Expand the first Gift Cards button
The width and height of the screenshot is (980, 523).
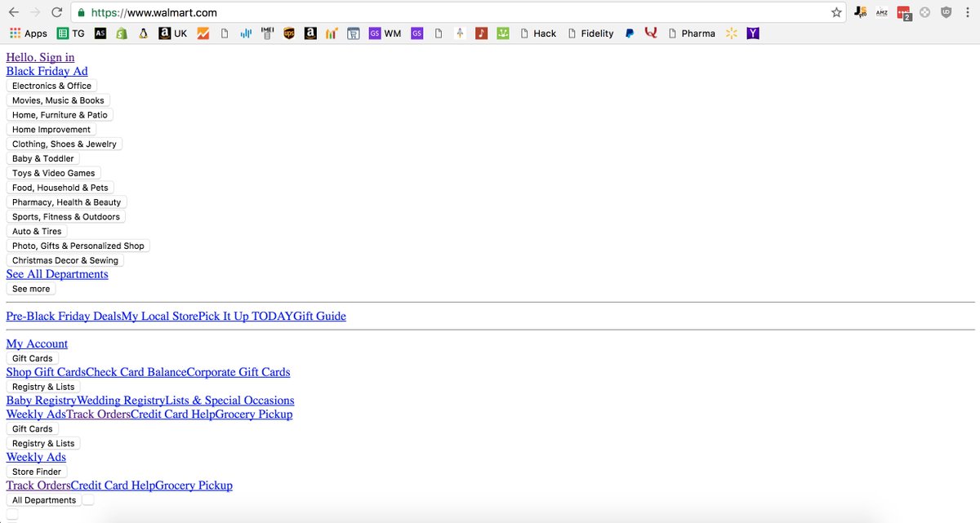pyautogui.click(x=33, y=358)
